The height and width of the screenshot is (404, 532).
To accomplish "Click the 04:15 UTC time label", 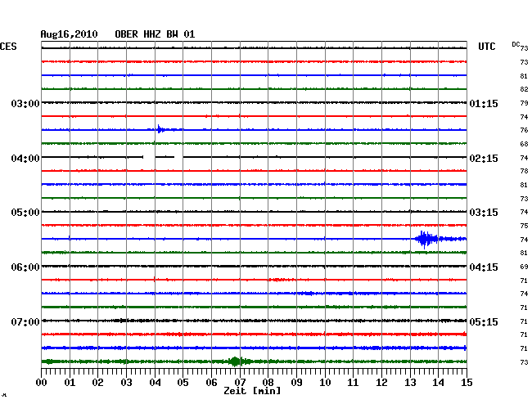I will [x=484, y=267].
